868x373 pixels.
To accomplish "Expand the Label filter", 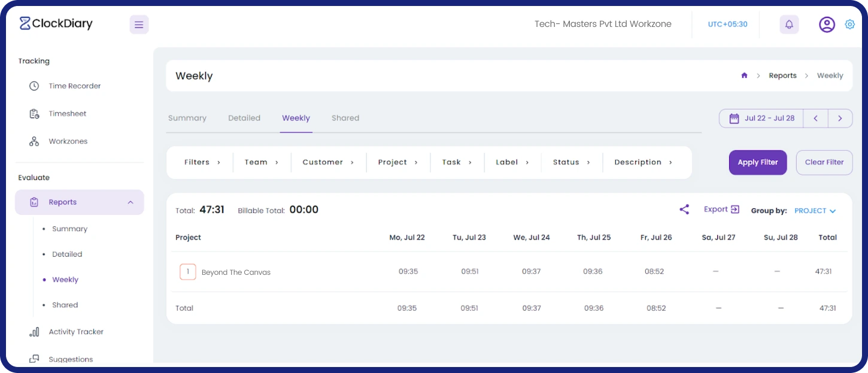I will pos(512,162).
